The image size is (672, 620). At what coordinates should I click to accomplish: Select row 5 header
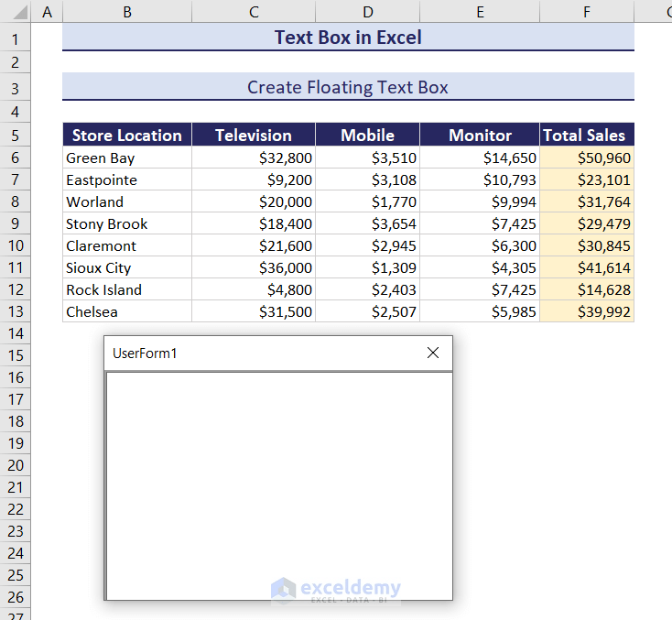coord(15,136)
